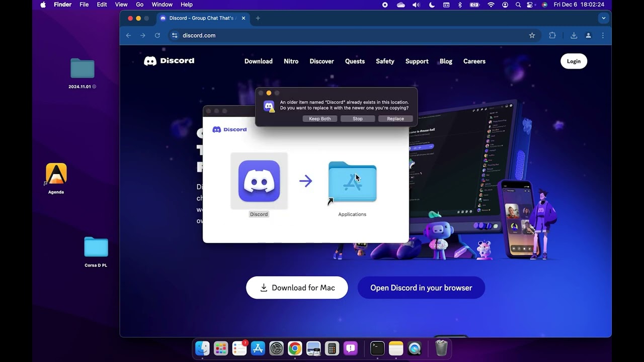Click the Bluetooth menu bar icon
The image size is (644, 362).
tap(460, 5)
